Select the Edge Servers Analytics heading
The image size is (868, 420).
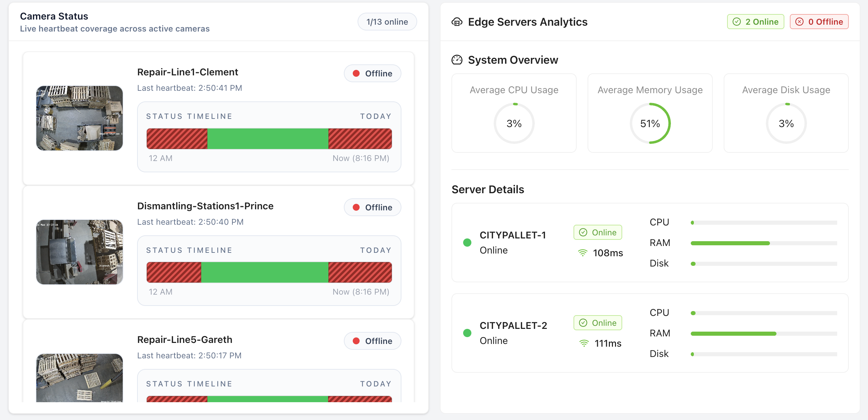pos(528,22)
